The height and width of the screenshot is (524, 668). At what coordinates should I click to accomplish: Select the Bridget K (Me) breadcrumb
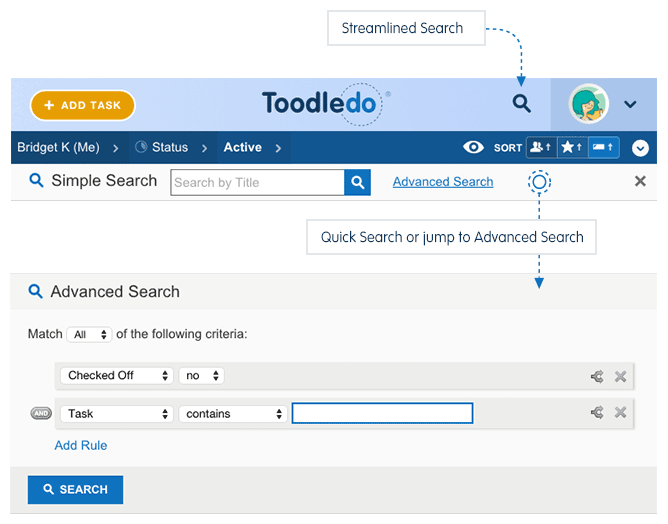pos(58,148)
